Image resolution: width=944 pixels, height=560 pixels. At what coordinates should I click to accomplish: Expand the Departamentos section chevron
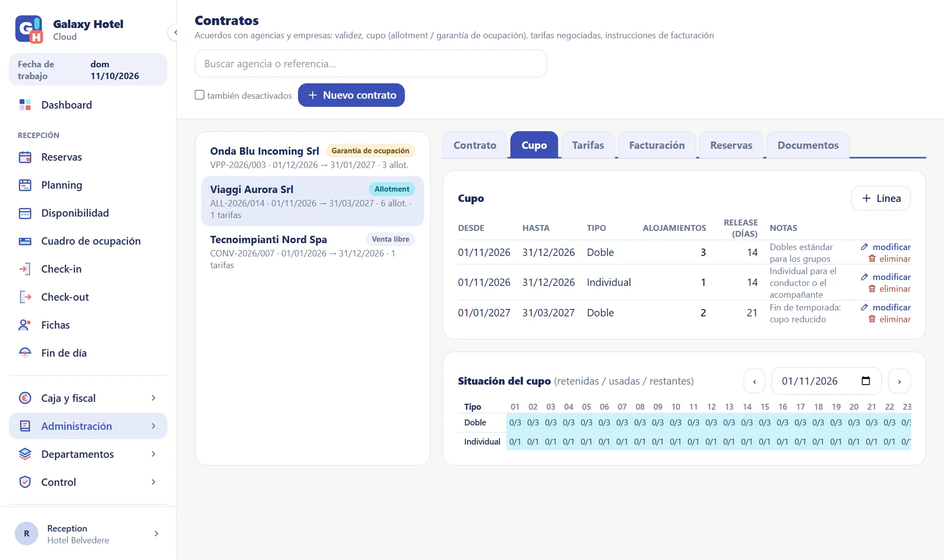(154, 454)
